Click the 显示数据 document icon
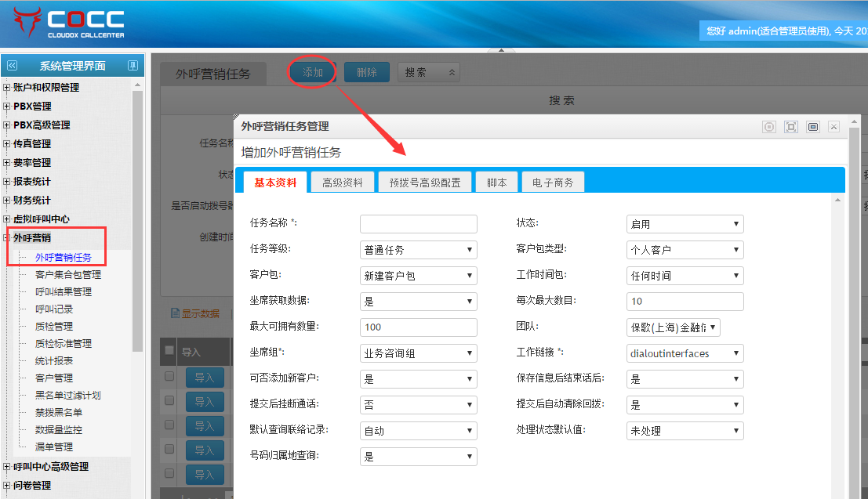 [176, 313]
